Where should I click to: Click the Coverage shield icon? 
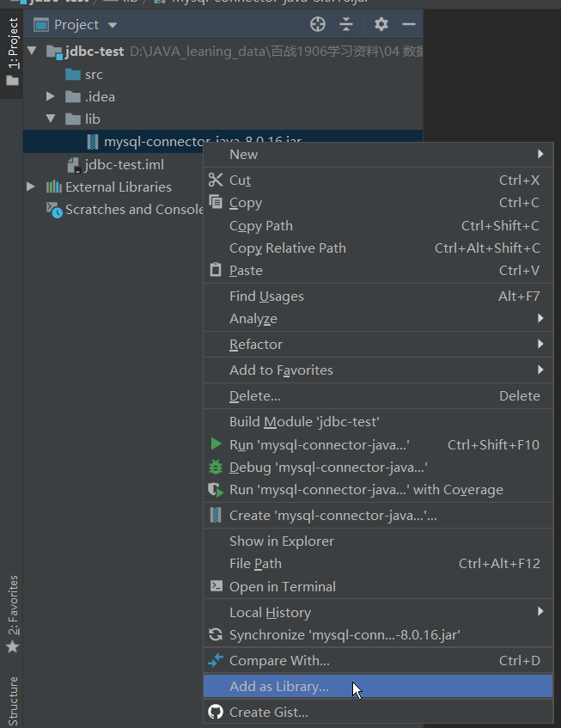click(x=216, y=490)
